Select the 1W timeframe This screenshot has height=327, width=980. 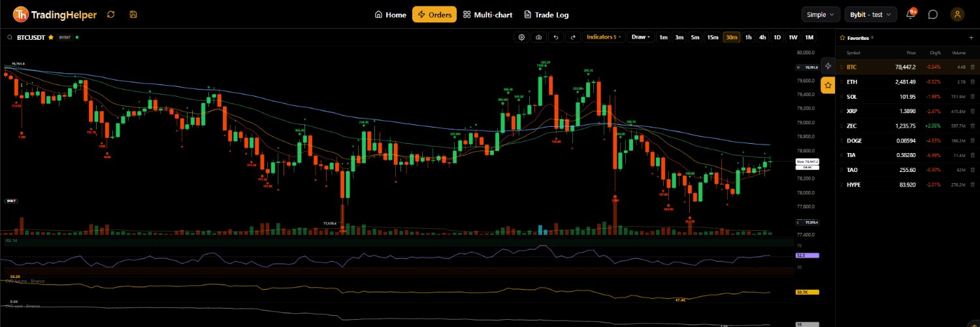(x=793, y=37)
